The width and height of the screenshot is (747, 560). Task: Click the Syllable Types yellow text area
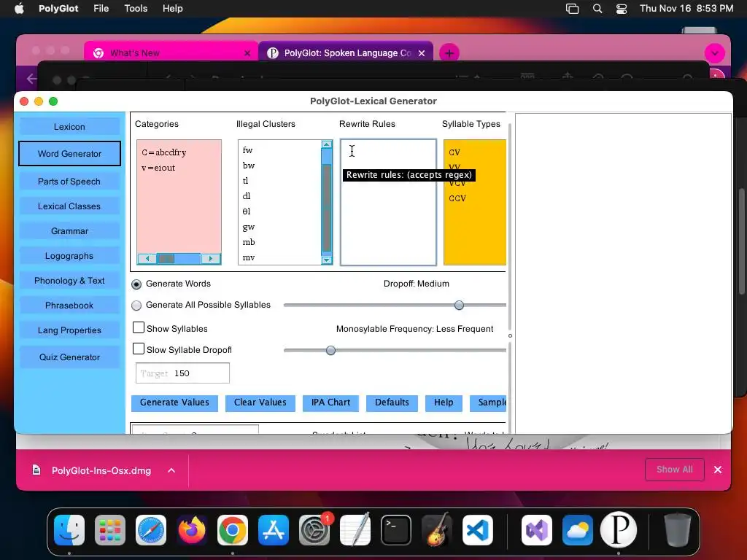pyautogui.click(x=474, y=203)
